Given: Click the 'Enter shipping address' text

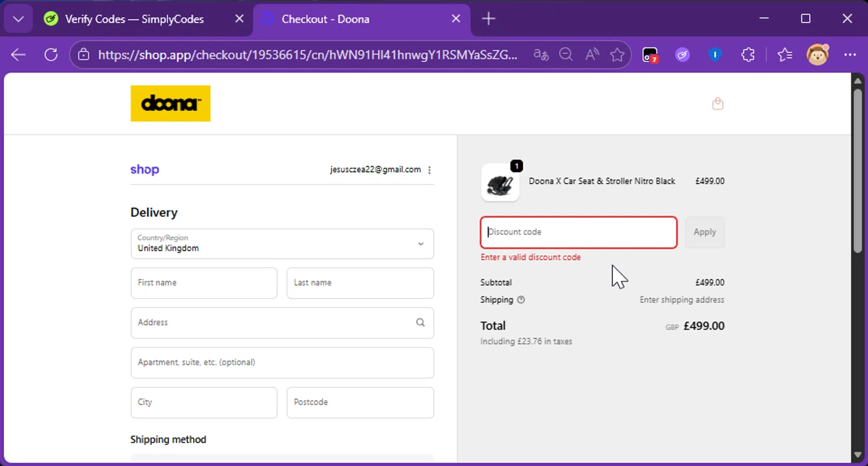Looking at the screenshot, I should [682, 300].
